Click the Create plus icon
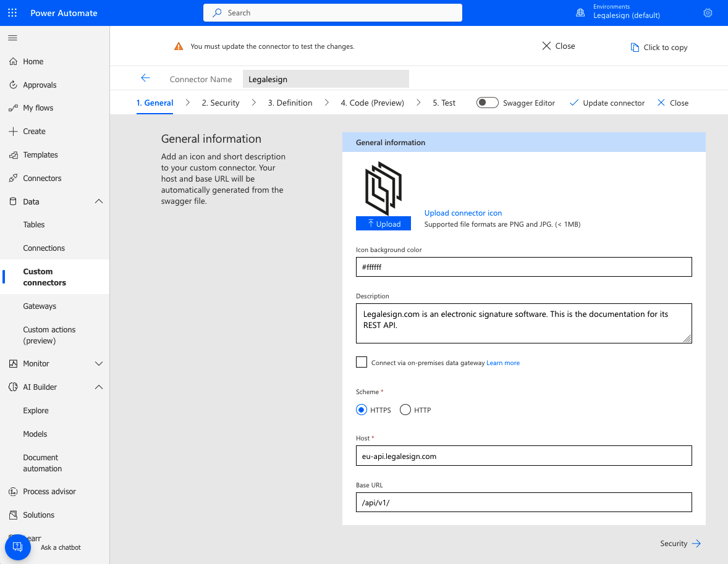Viewport: 728px width, 564px height. (x=13, y=132)
